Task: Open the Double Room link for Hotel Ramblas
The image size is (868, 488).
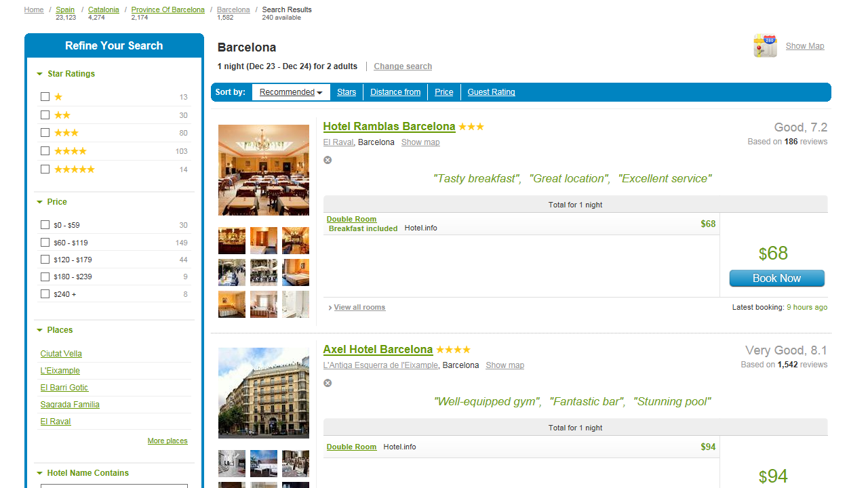Action: pos(351,219)
